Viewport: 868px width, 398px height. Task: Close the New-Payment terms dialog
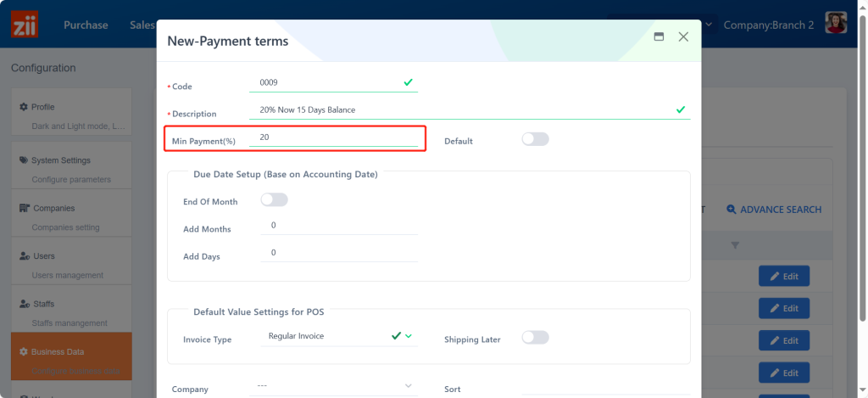(x=683, y=37)
